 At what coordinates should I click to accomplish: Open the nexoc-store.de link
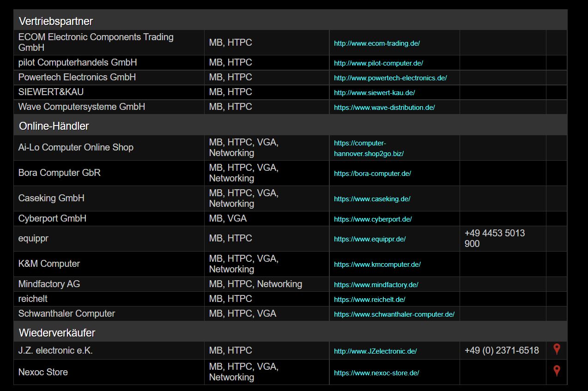point(376,373)
